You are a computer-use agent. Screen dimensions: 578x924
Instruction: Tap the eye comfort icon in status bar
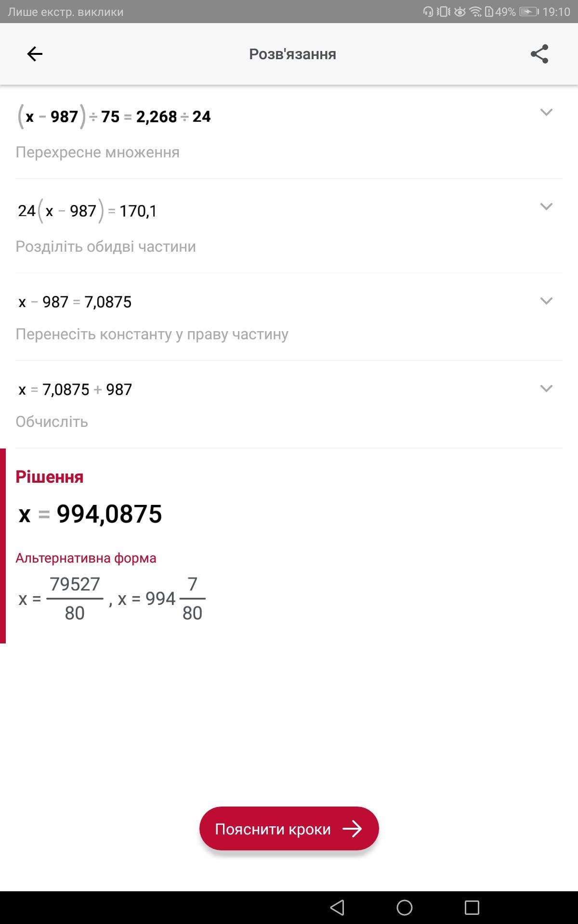460,12
